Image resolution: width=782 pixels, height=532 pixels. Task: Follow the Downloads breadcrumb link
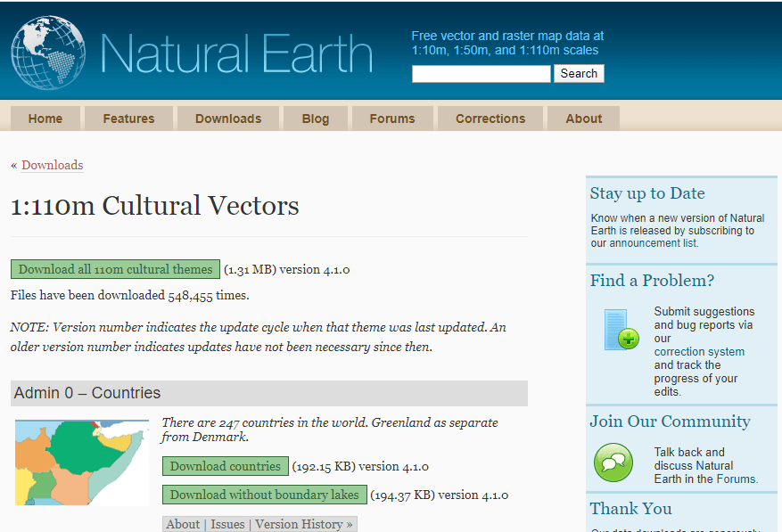[53, 165]
